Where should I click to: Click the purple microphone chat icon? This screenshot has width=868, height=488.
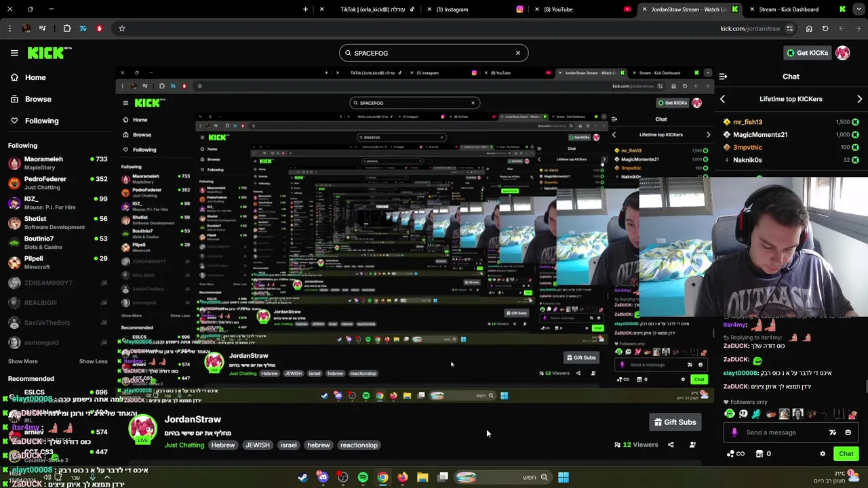(734, 432)
